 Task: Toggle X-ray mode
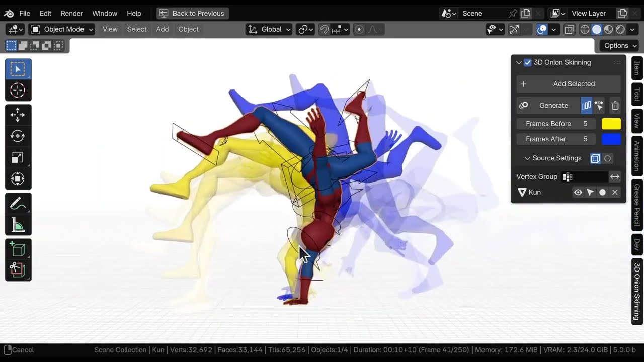click(570, 30)
